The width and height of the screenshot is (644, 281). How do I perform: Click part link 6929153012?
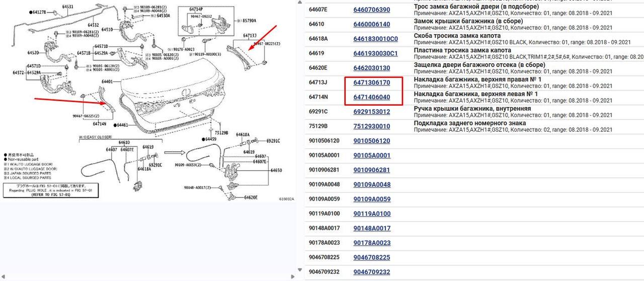(x=372, y=112)
